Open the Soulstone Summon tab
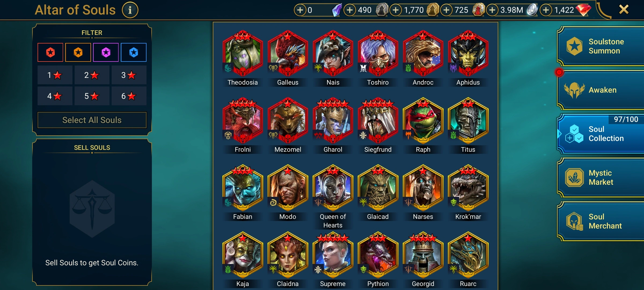 tap(601, 46)
